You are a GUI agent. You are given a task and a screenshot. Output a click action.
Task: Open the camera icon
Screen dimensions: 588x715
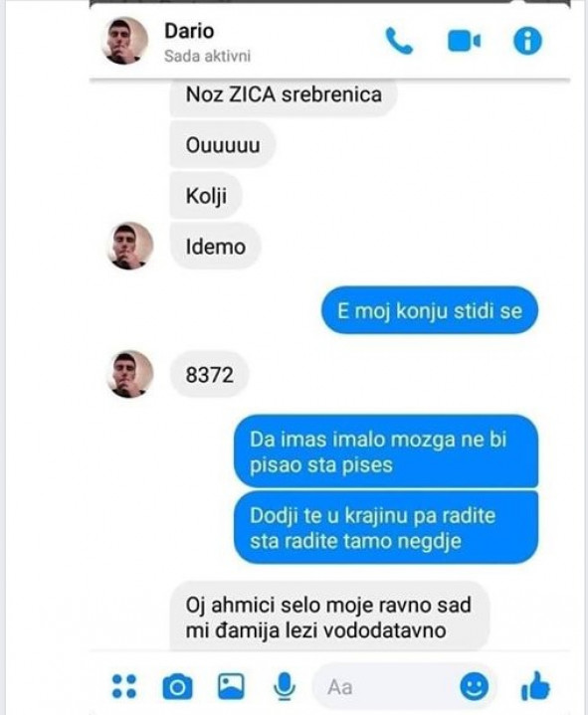pos(177,687)
